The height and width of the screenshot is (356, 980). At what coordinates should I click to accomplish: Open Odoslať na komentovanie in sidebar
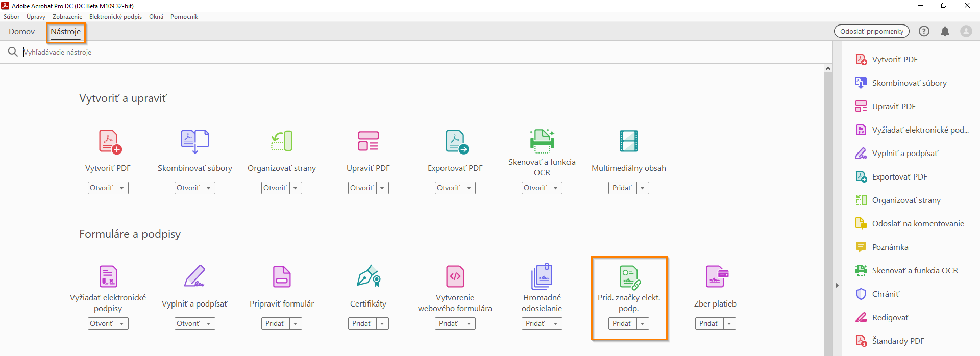(911, 223)
